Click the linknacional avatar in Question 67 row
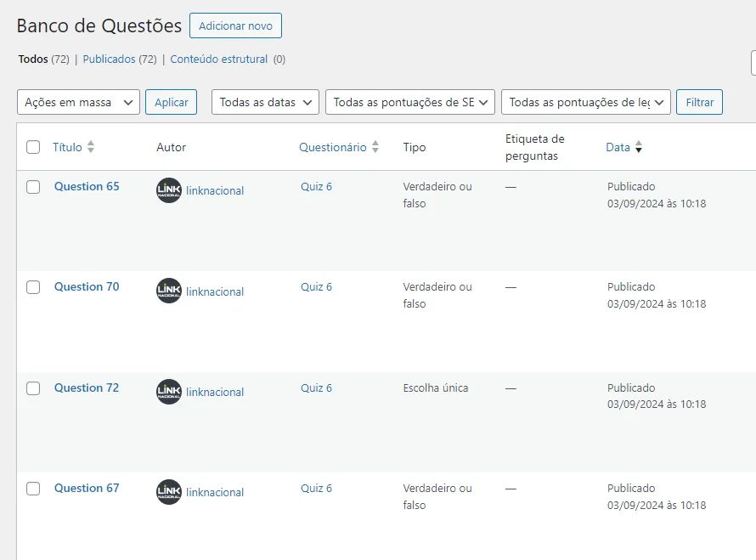756x560 pixels. [169, 492]
